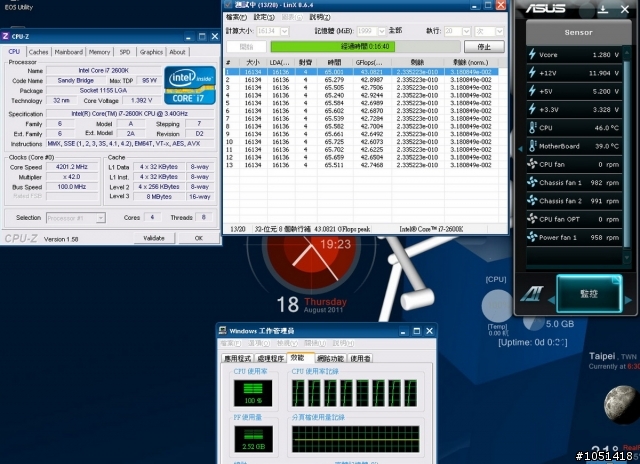Click the CPU thermometer icon
The height and width of the screenshot is (464, 640).
click(x=532, y=127)
